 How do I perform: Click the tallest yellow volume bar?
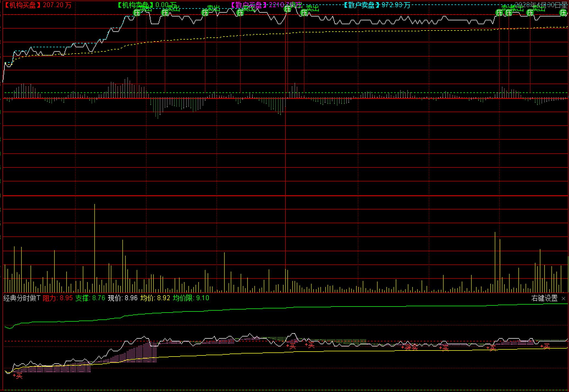[95, 247]
